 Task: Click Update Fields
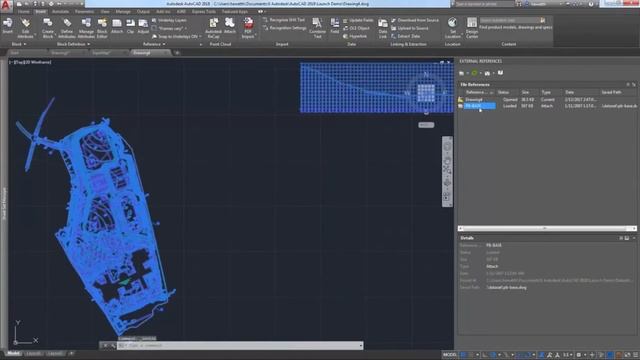tap(358, 20)
